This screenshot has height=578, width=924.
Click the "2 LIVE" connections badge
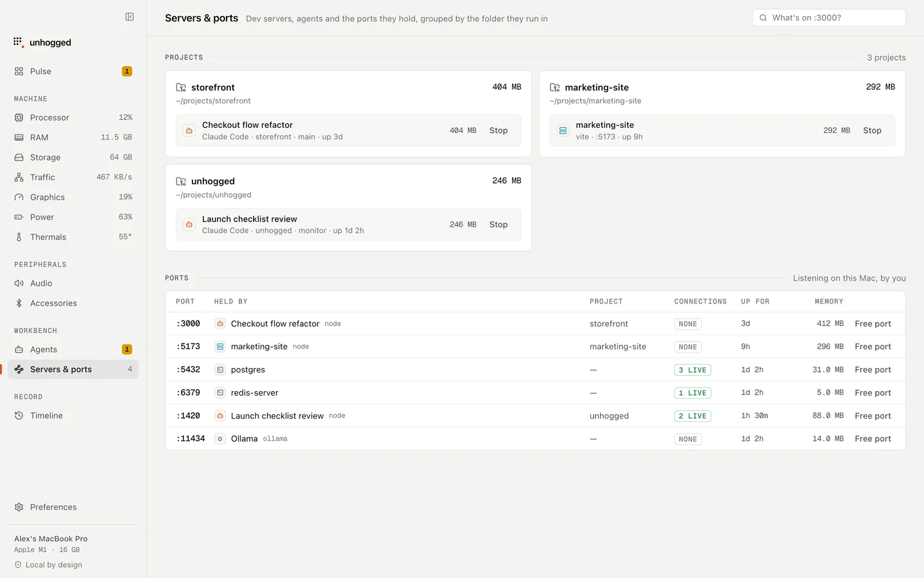pos(692,416)
